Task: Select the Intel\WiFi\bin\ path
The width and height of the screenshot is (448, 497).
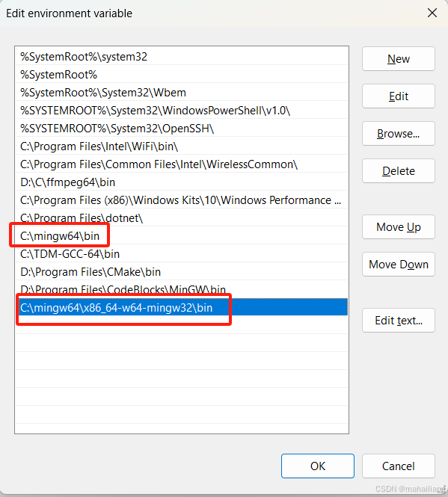Action: click(x=182, y=146)
